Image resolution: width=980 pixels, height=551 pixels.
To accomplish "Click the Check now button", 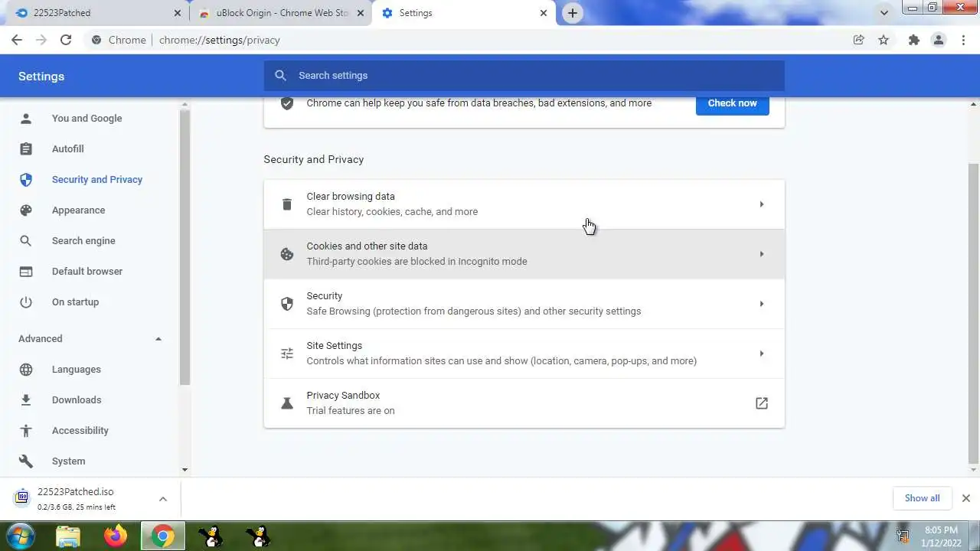I will point(732,103).
